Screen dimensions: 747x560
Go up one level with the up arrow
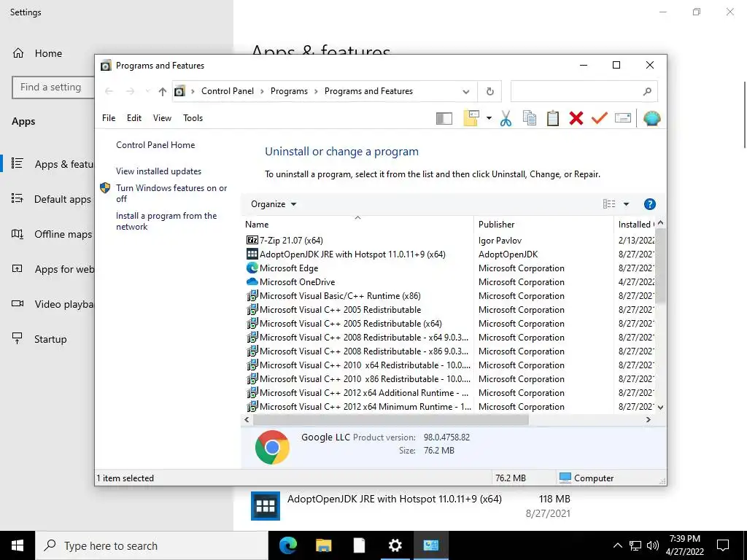pyautogui.click(x=163, y=91)
